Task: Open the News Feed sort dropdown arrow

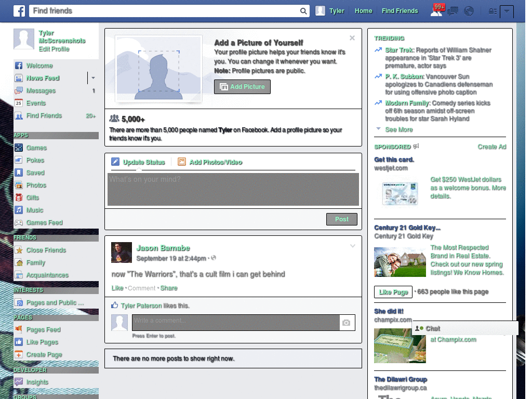Action: [94, 78]
